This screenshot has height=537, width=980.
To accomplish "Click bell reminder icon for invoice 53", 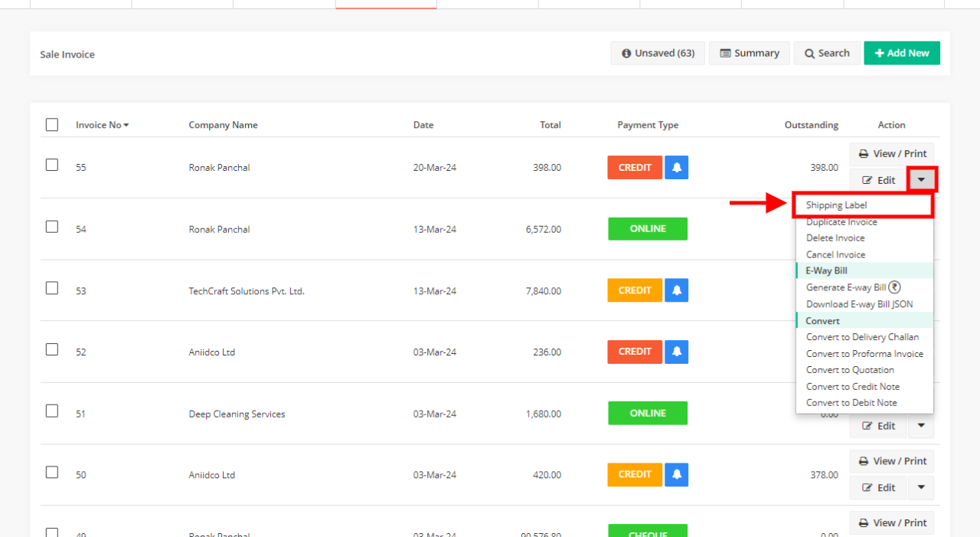I will [676, 290].
